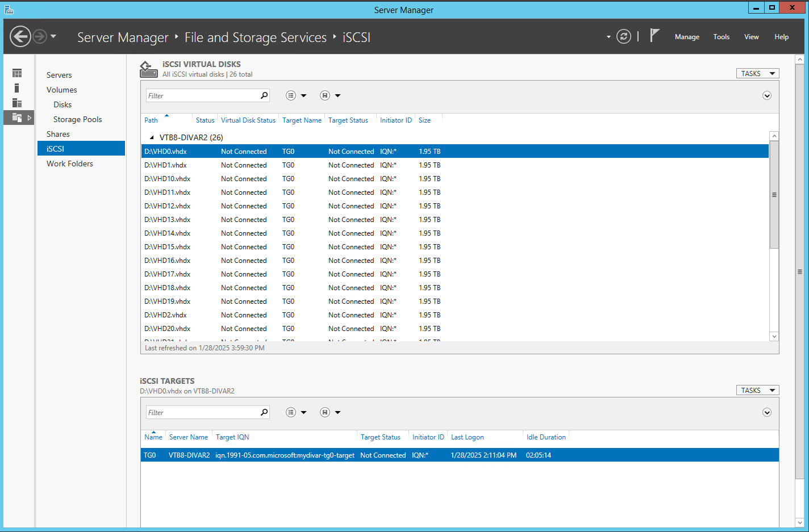Open the Help menu
This screenshot has height=532, width=809.
[782, 37]
